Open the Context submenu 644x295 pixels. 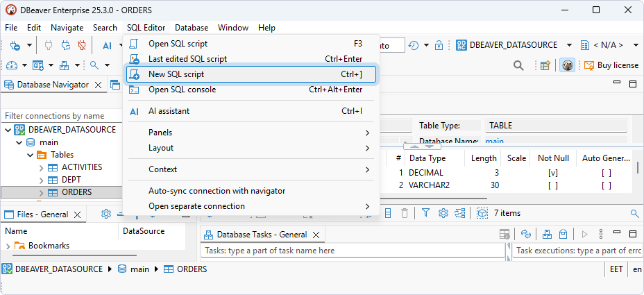tap(251, 169)
